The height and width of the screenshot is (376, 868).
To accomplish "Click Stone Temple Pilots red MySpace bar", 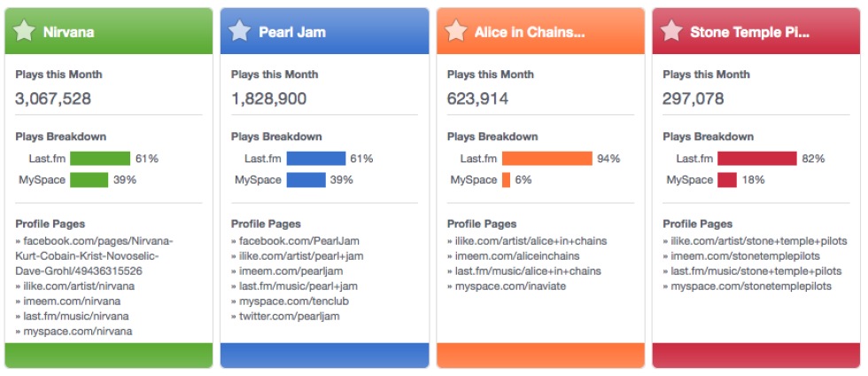I will [727, 180].
